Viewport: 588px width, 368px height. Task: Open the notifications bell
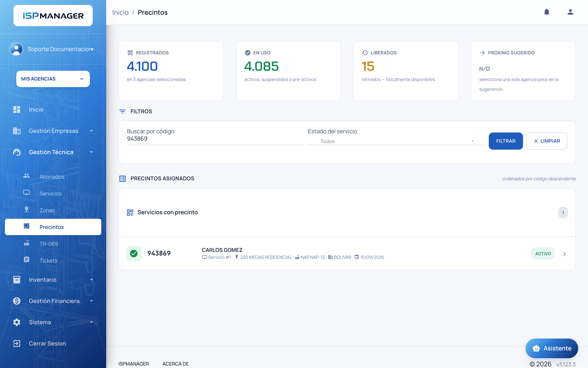coord(546,12)
